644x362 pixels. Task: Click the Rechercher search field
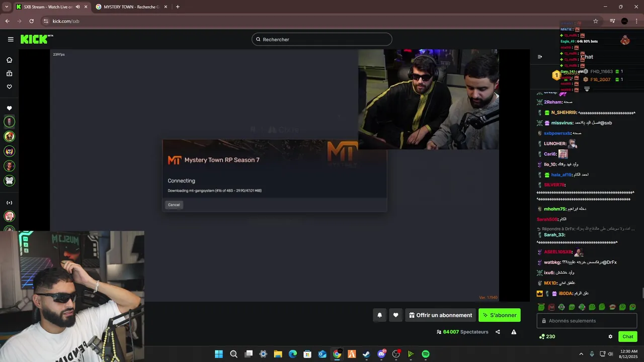click(x=322, y=39)
